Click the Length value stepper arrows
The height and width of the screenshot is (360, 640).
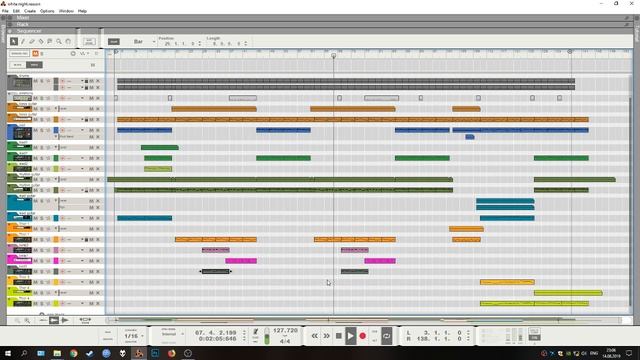[246, 43]
